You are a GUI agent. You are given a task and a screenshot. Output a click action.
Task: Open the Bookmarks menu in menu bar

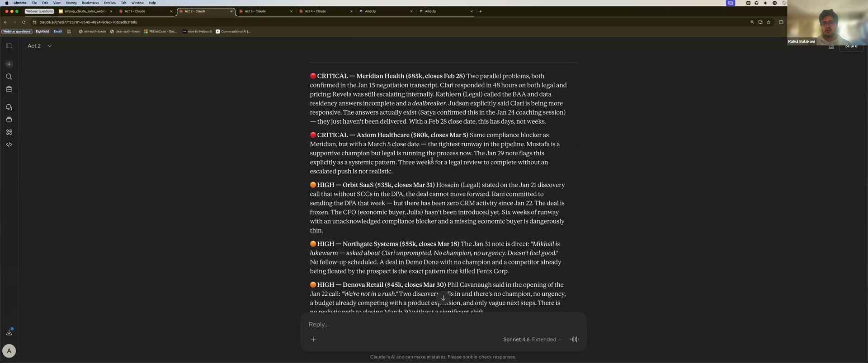click(x=90, y=3)
